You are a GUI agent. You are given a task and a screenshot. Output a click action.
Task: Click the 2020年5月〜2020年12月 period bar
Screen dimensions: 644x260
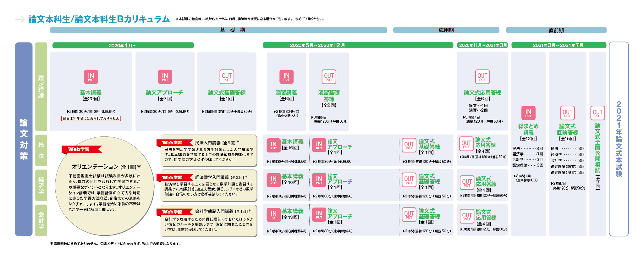coord(358,45)
